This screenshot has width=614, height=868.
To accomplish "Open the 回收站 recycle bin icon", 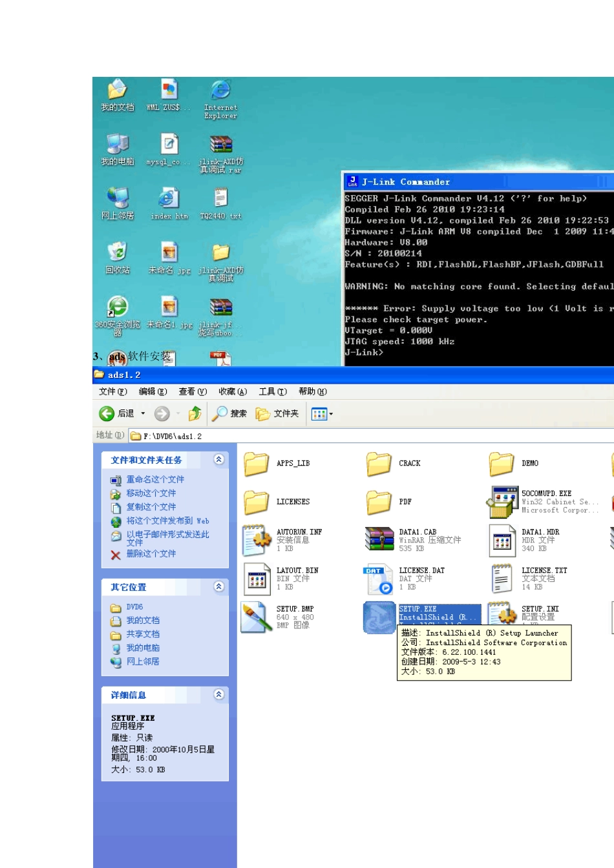I will tap(118, 258).
